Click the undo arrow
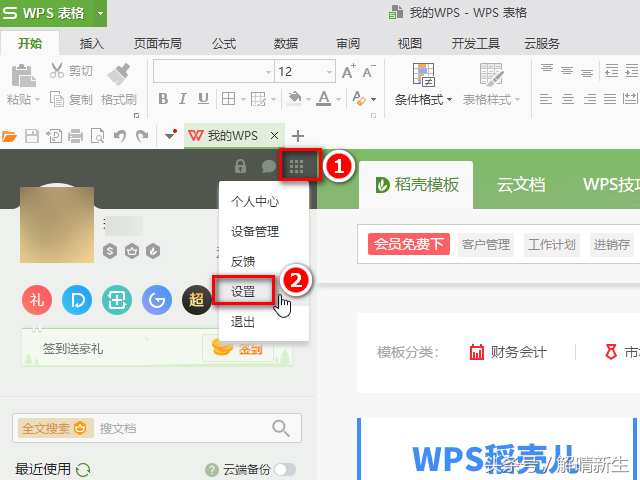Image resolution: width=640 pixels, height=480 pixels. (120, 136)
